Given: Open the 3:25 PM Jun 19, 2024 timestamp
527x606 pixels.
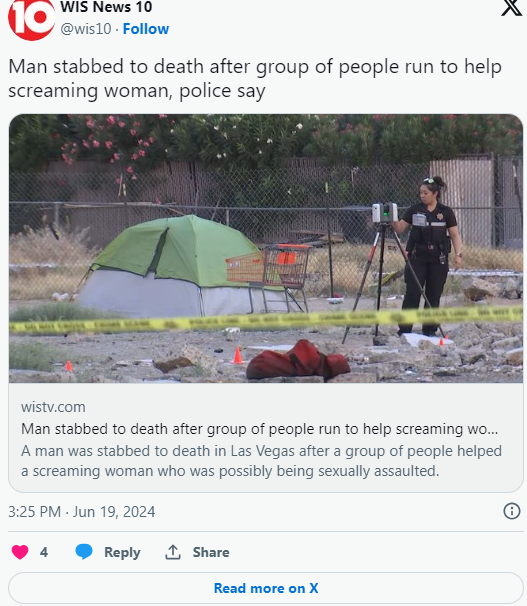Looking at the screenshot, I should pos(82,512).
